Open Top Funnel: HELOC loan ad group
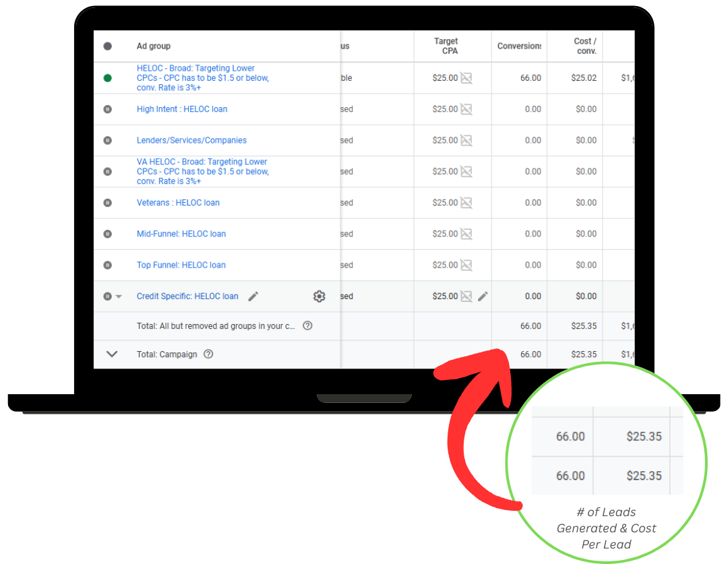This screenshot has height=564, width=728. (x=181, y=265)
